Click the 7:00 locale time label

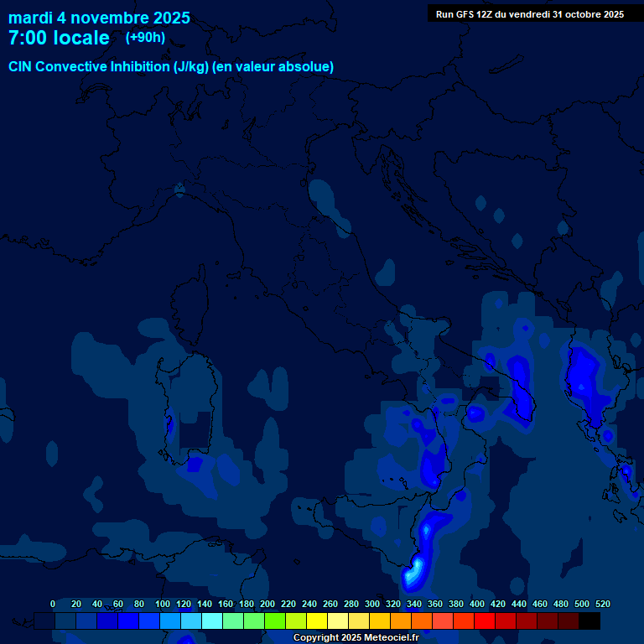coord(59,39)
